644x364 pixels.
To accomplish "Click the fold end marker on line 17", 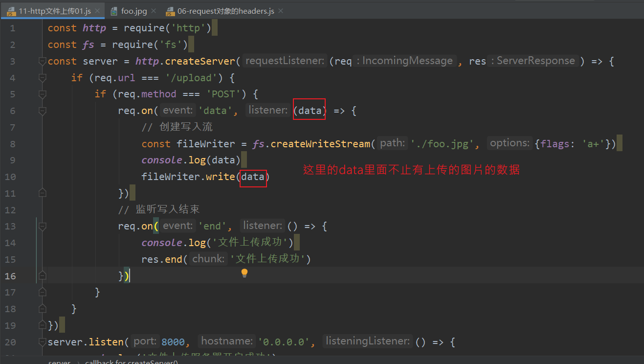I will coord(42,292).
